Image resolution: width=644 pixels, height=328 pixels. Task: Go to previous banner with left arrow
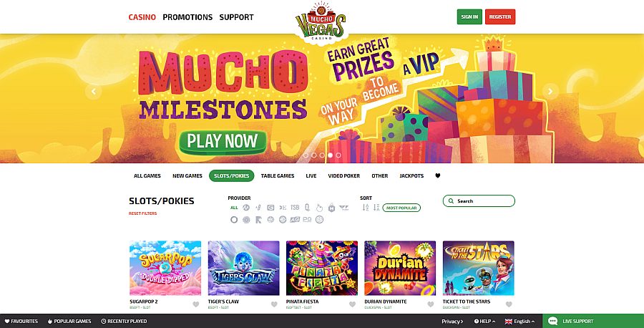(x=93, y=91)
